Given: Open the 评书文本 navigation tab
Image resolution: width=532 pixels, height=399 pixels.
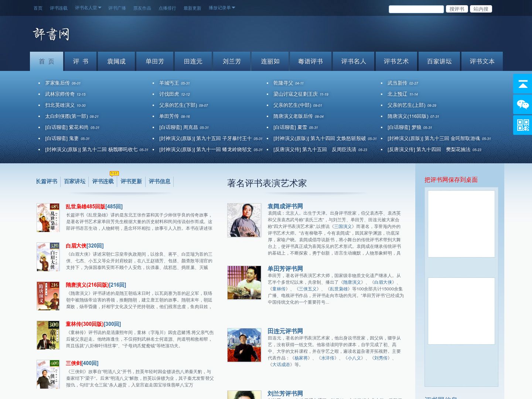Looking at the screenshot, I should (482, 61).
